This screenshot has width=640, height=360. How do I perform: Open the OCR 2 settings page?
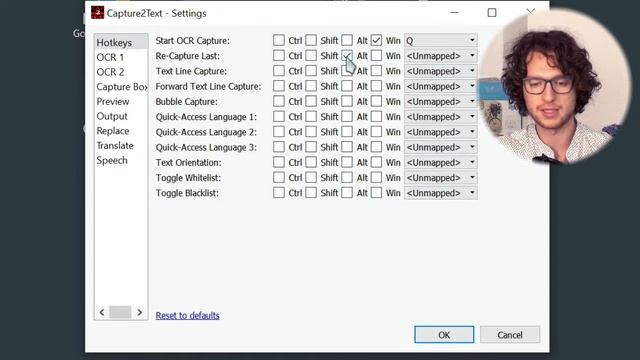[x=121, y=72]
